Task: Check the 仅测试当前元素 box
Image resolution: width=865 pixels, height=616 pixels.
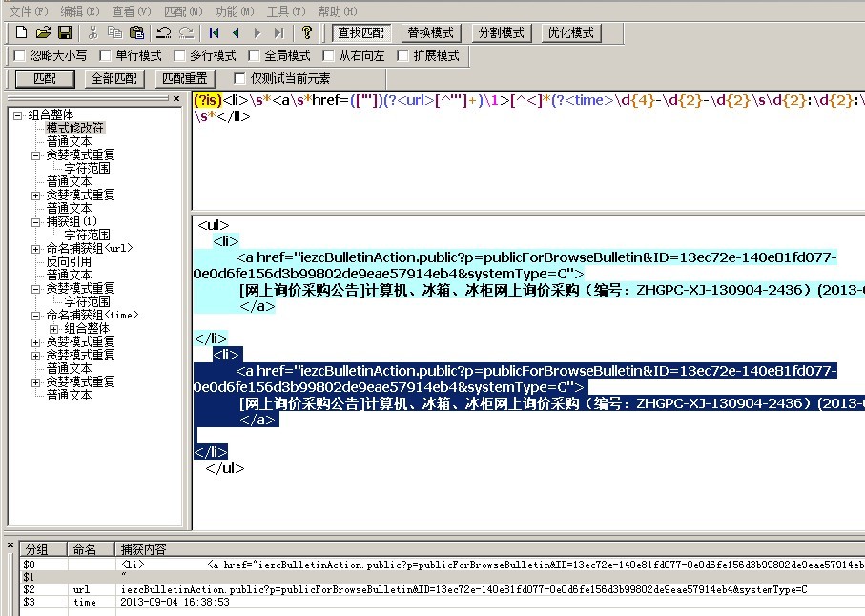Action: pyautogui.click(x=239, y=78)
